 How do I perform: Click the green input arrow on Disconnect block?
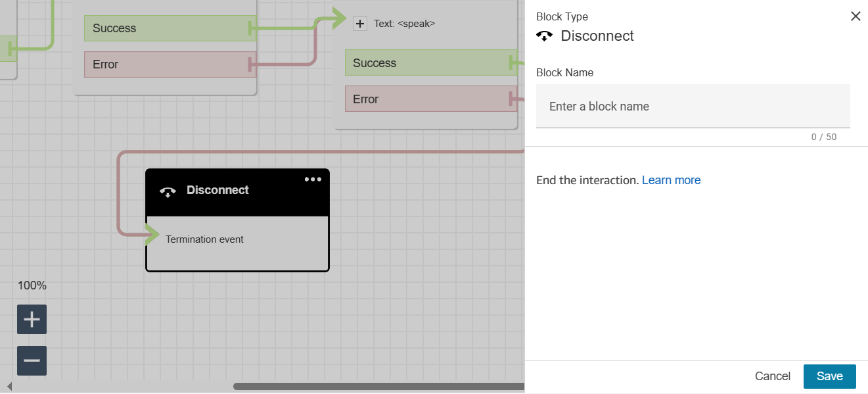point(152,234)
